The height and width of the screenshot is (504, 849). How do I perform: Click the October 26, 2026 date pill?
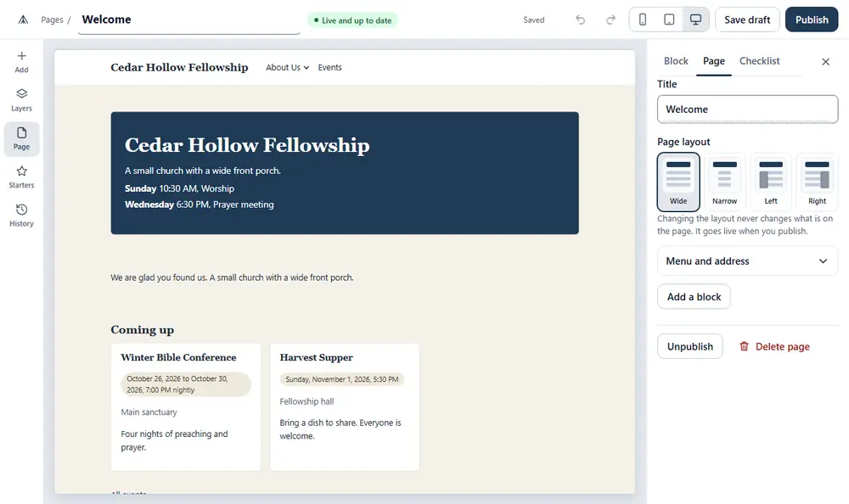pyautogui.click(x=186, y=384)
